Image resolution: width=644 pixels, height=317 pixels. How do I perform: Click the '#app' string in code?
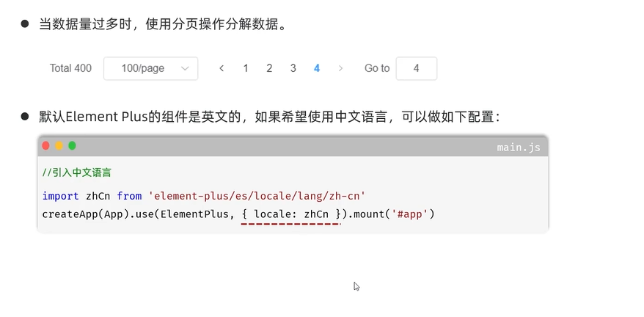tap(409, 214)
